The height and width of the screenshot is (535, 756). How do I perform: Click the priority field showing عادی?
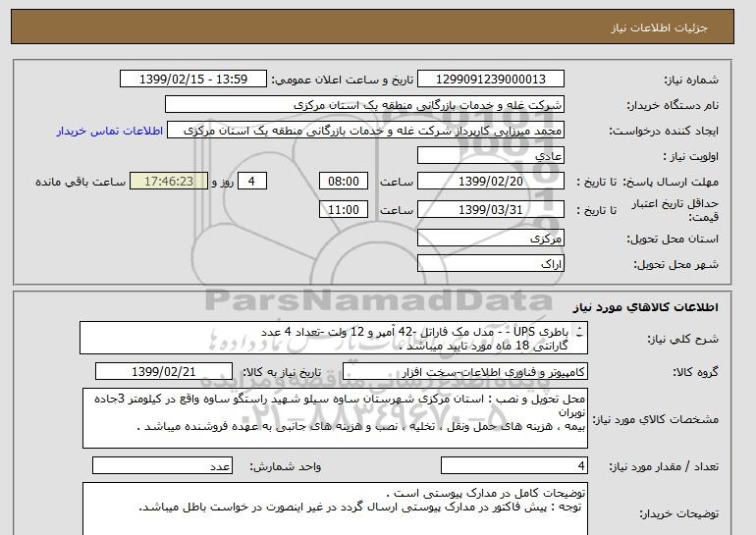click(491, 156)
